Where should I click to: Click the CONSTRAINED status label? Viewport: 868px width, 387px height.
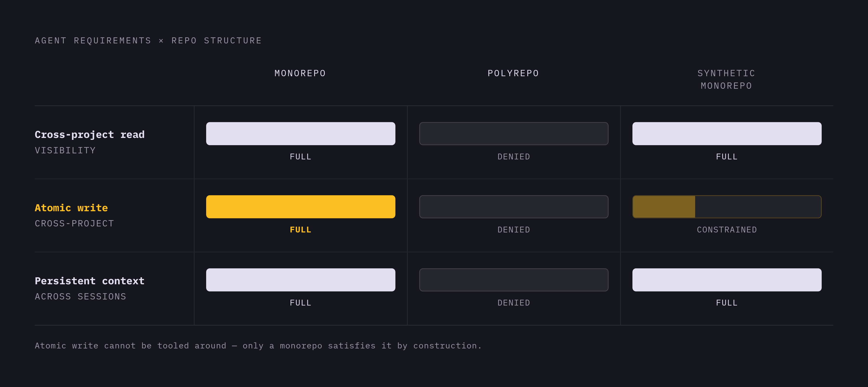pyautogui.click(x=727, y=230)
